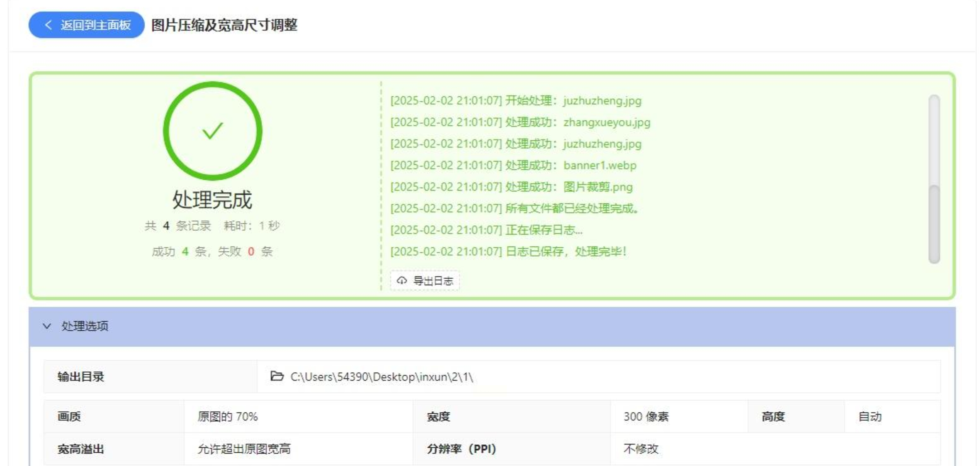
Task: Click the 处理完成 status heading
Action: pyautogui.click(x=212, y=200)
